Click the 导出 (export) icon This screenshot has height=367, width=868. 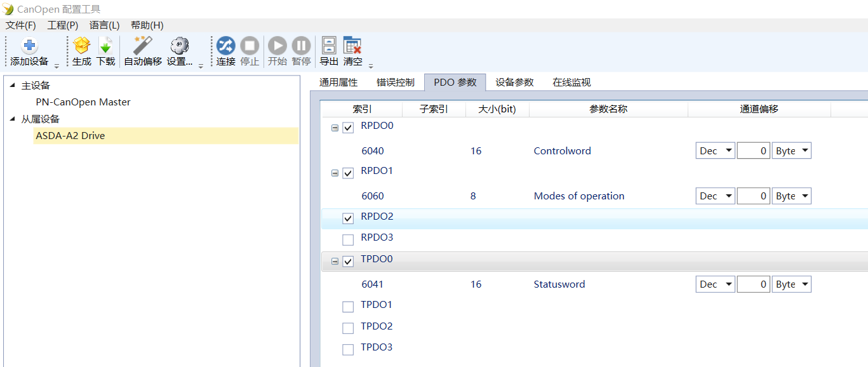tap(329, 46)
